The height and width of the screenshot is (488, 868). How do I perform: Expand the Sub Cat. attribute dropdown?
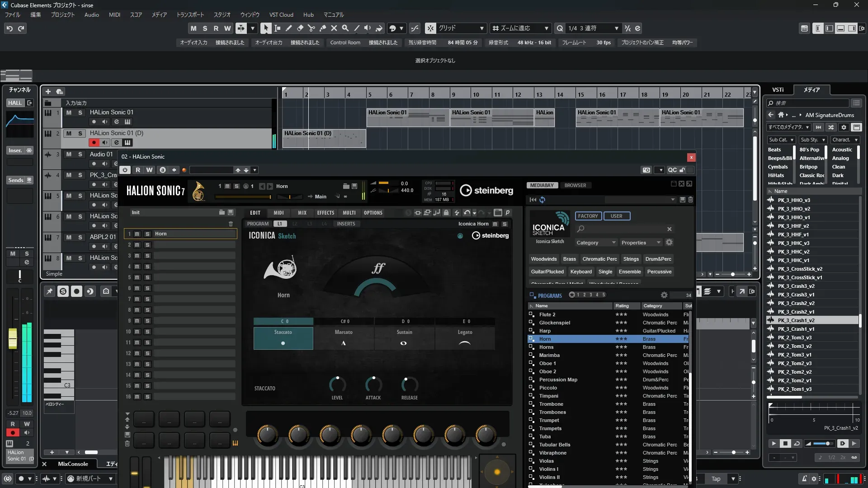pos(781,140)
